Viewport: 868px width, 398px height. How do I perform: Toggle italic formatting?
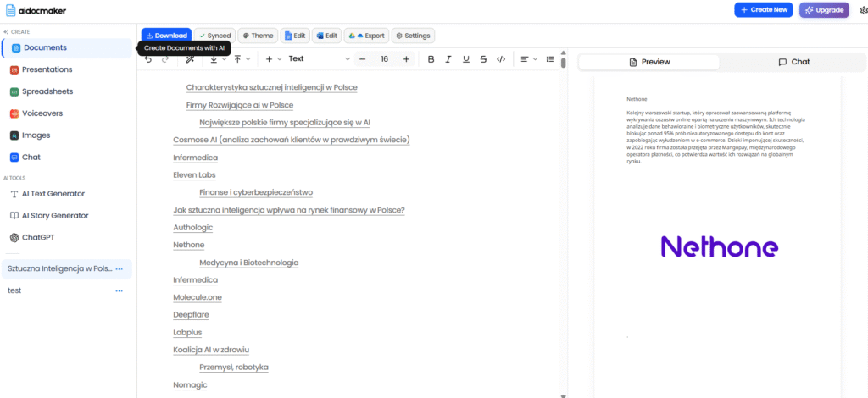449,59
